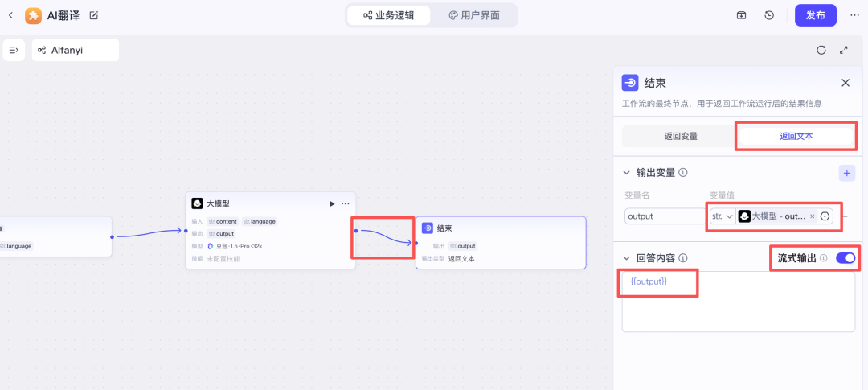Edit the AI翻译 project name
This screenshot has width=868, height=390.
93,15
